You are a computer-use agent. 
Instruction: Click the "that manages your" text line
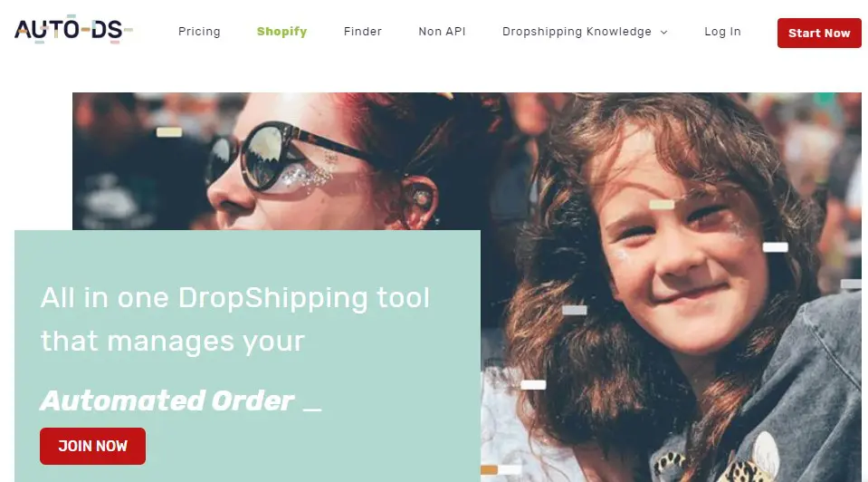pyautogui.click(x=173, y=341)
